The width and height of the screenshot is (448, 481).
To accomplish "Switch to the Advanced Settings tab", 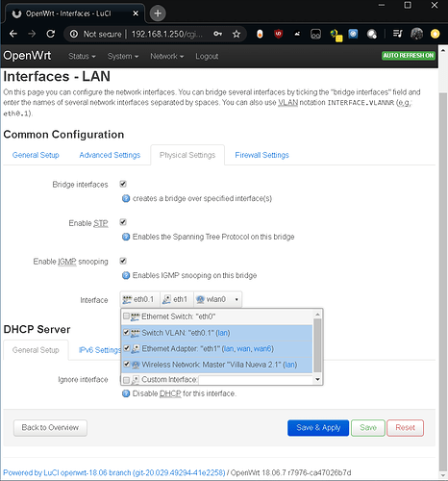I will pos(110,155).
